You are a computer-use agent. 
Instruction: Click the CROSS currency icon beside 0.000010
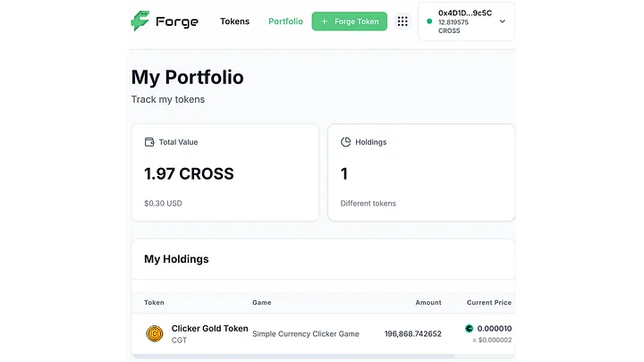[x=469, y=328]
